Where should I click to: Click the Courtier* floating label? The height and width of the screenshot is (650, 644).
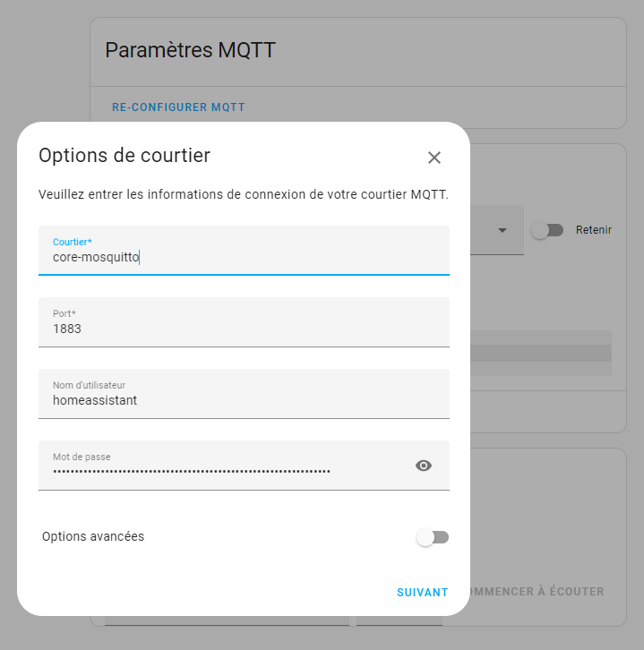tap(73, 242)
